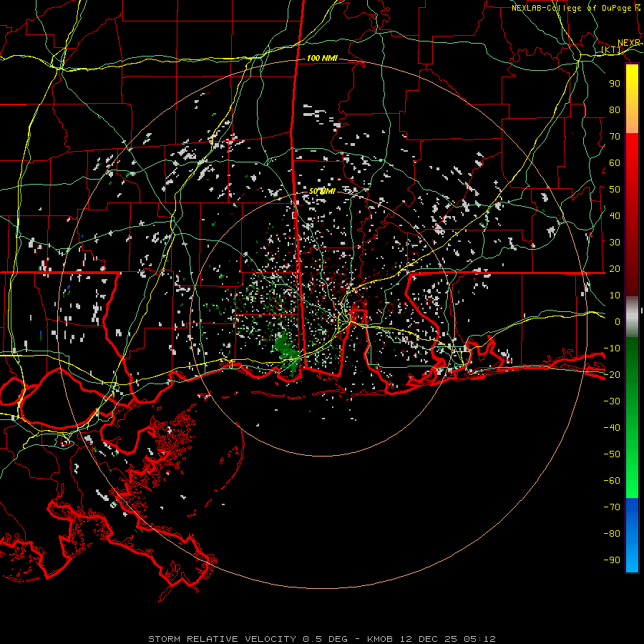Select the -70 value on velocity scale
Screen dimensions: 644x644
click(612, 507)
